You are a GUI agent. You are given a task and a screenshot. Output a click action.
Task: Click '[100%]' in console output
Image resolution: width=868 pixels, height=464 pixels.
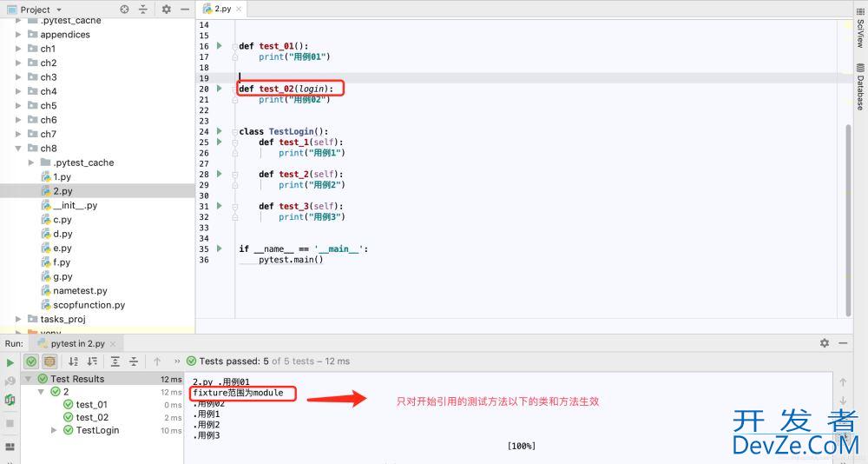tap(522, 446)
